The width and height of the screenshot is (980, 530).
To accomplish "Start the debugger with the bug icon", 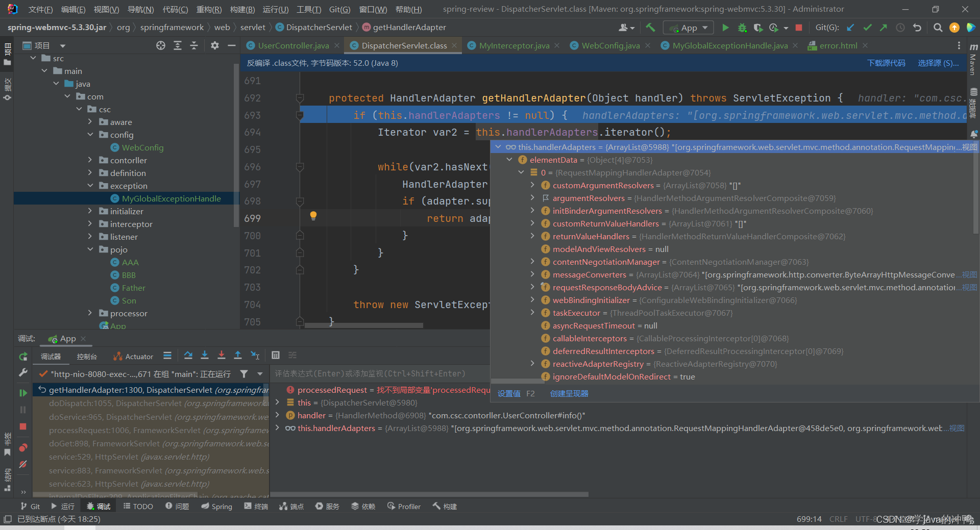I will click(x=742, y=28).
